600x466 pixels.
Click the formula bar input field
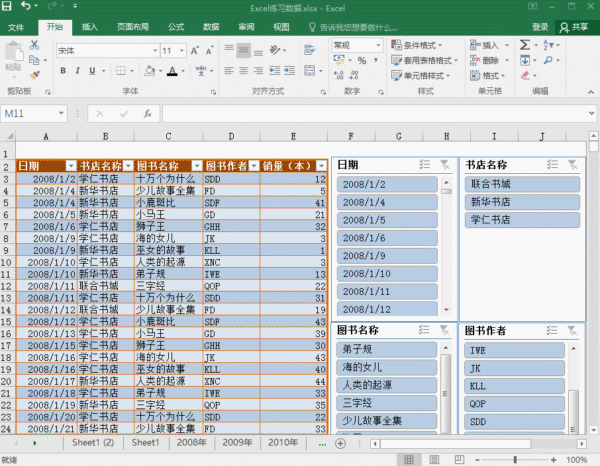tap(376, 114)
